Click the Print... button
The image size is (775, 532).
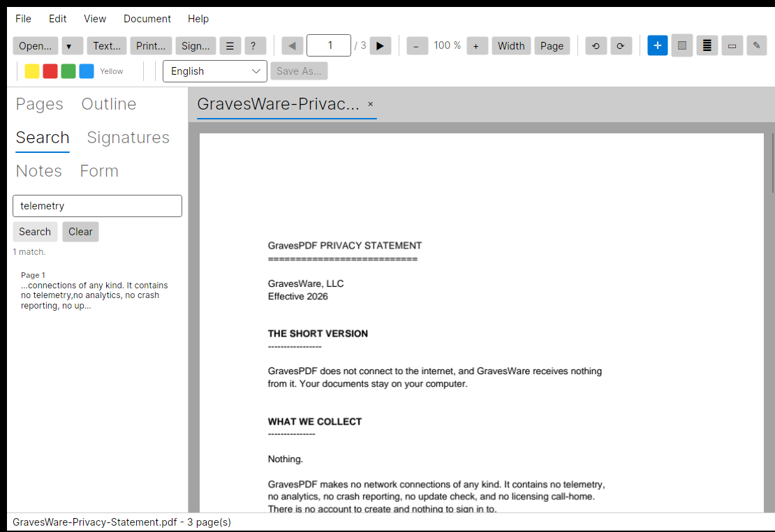[x=151, y=46]
